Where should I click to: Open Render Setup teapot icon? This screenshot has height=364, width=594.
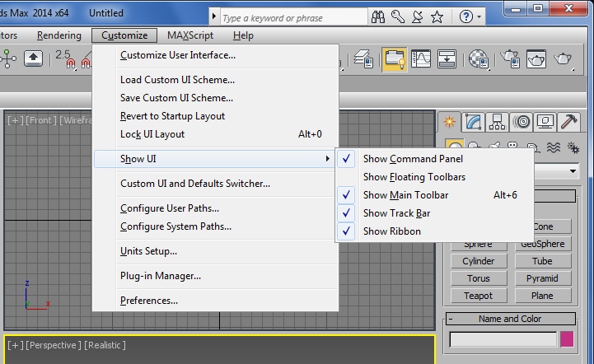tap(510, 59)
